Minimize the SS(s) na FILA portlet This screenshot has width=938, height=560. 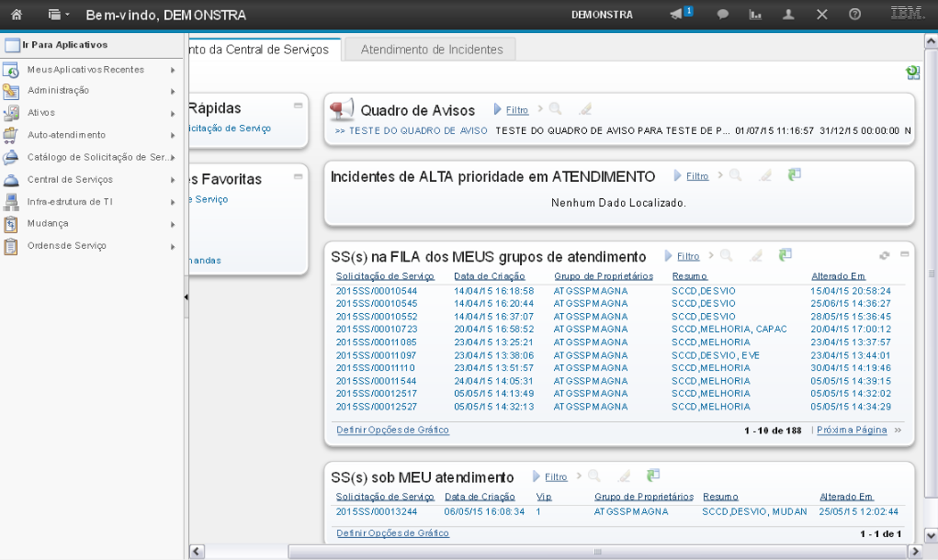tap(904, 254)
